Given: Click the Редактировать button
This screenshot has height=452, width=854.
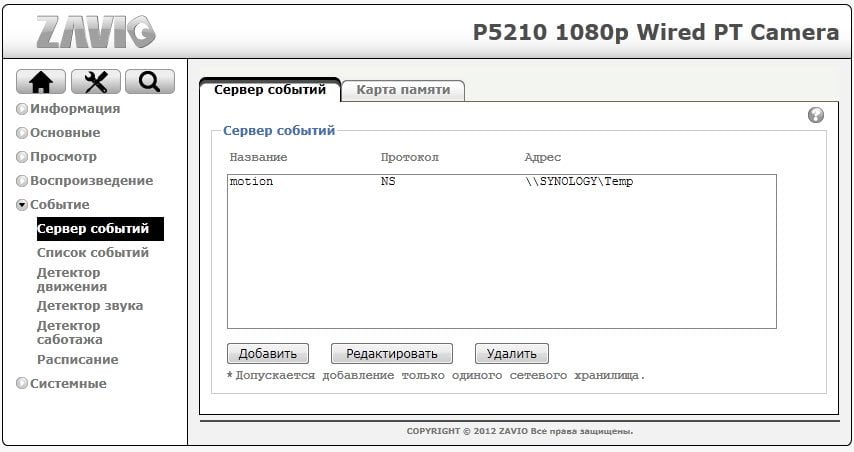Looking at the screenshot, I should click(x=392, y=353).
